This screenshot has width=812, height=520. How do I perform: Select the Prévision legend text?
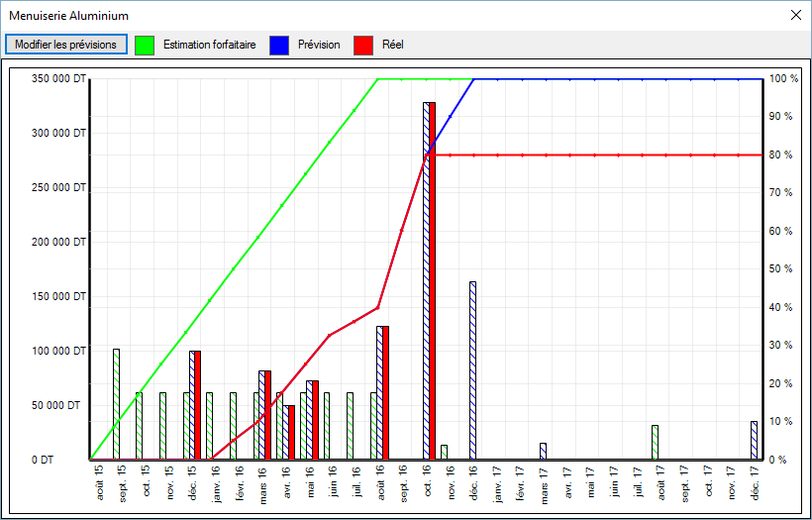click(x=319, y=45)
